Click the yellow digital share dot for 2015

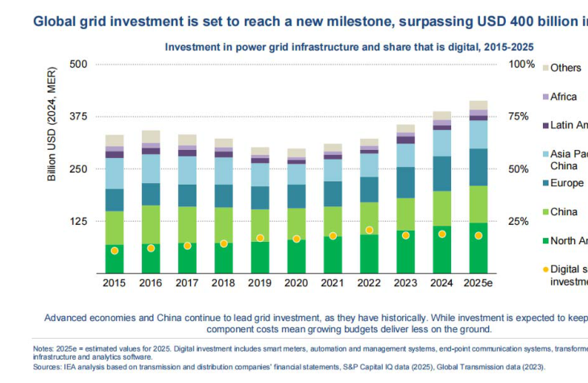click(x=114, y=251)
